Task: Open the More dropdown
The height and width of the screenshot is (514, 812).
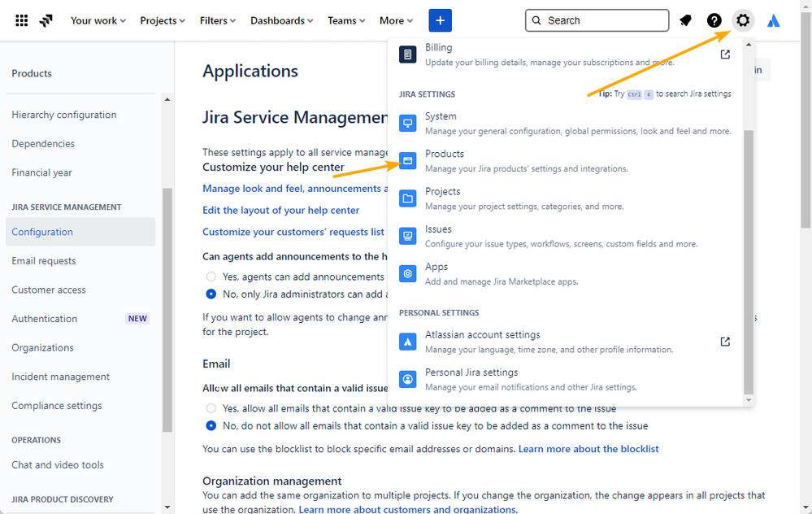Action: coord(396,20)
